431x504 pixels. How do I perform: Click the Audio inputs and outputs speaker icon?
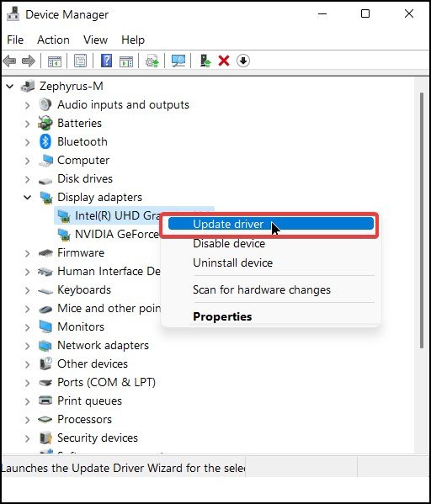click(45, 105)
